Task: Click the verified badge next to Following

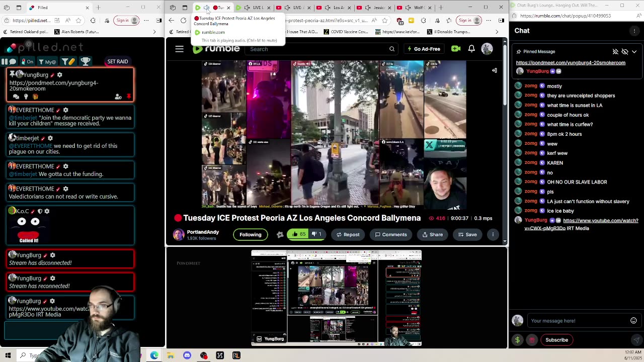Action: coord(280,235)
